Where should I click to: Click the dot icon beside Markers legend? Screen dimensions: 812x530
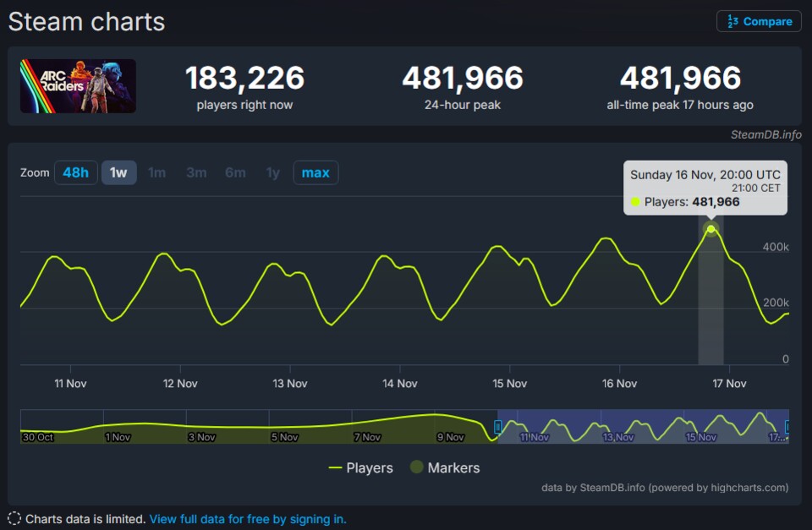[x=417, y=467]
